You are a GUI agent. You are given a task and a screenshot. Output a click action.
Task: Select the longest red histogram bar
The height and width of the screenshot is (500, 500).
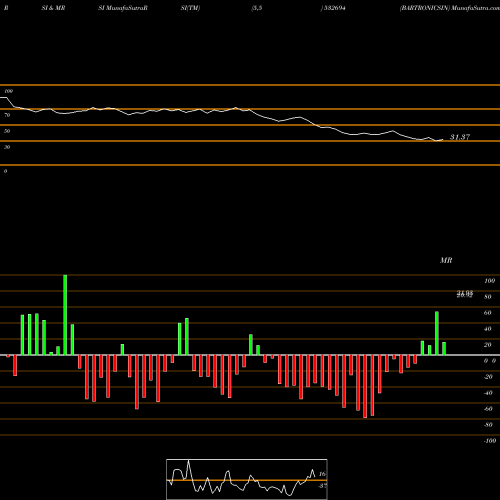point(365,386)
